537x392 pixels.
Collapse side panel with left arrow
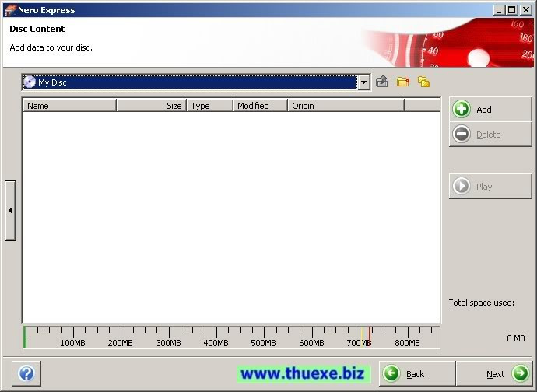(x=10, y=211)
